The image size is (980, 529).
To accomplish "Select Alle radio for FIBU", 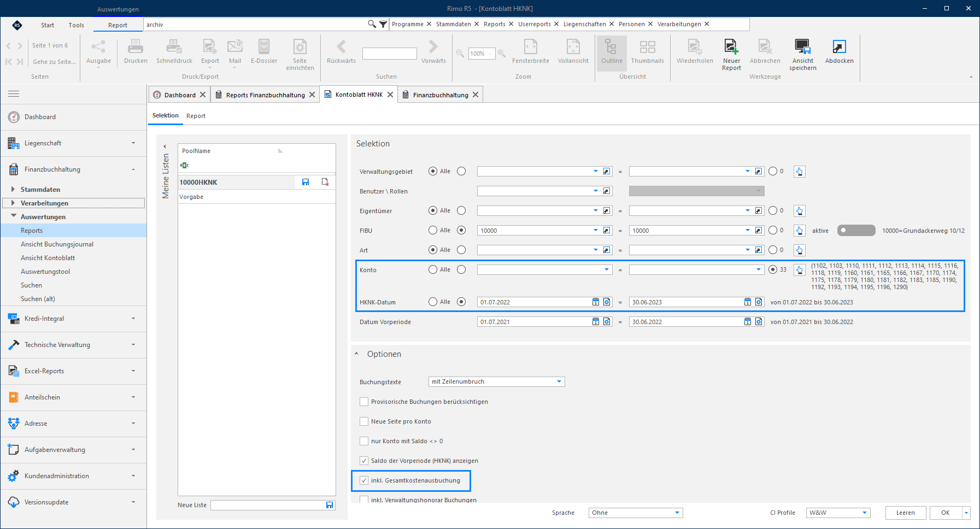I will pyautogui.click(x=433, y=230).
